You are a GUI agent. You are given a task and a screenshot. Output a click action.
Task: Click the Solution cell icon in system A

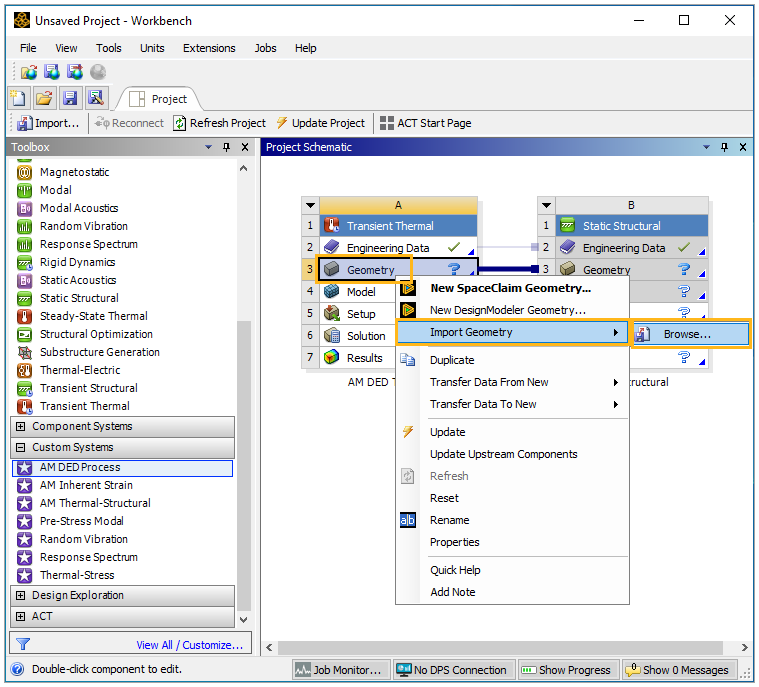pyautogui.click(x=332, y=336)
